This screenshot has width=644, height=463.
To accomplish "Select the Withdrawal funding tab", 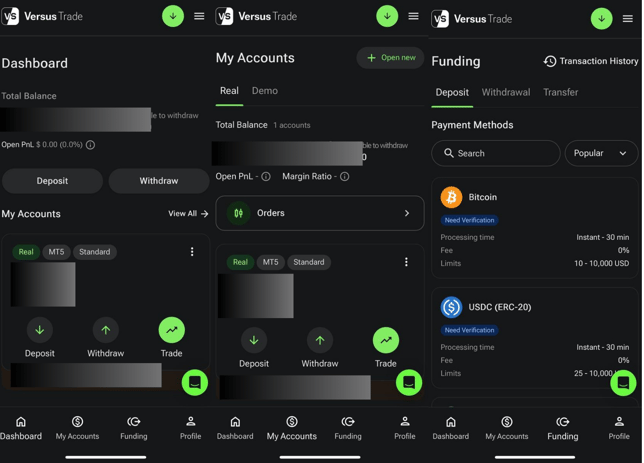I will click(506, 92).
